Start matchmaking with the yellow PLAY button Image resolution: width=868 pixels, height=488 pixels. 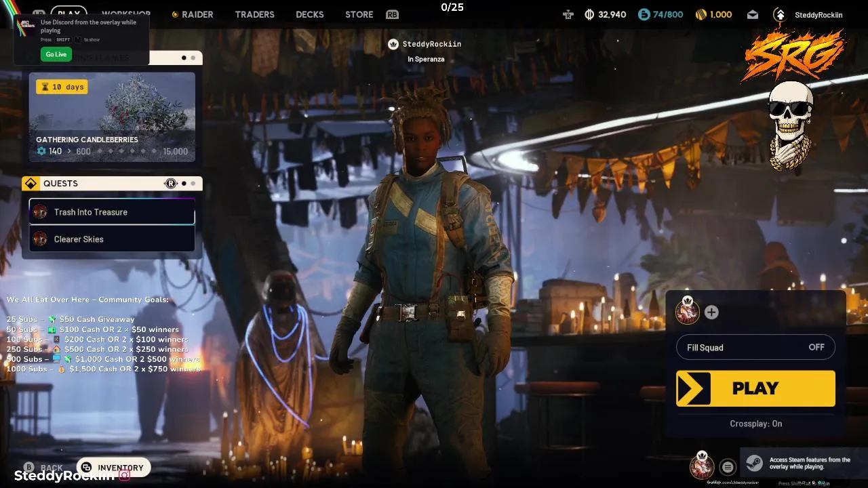click(x=755, y=388)
